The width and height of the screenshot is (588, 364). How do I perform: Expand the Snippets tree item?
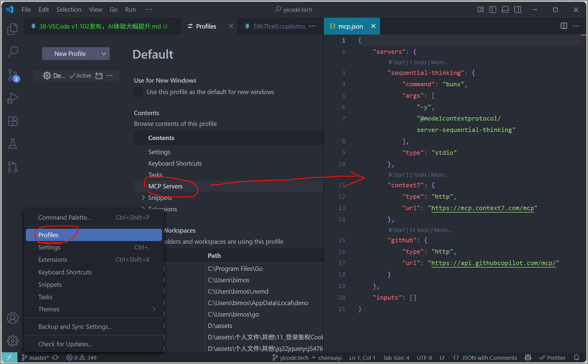pos(143,197)
